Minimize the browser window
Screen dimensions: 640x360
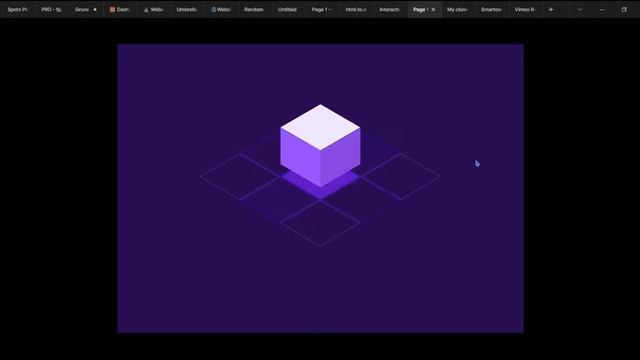tap(602, 9)
